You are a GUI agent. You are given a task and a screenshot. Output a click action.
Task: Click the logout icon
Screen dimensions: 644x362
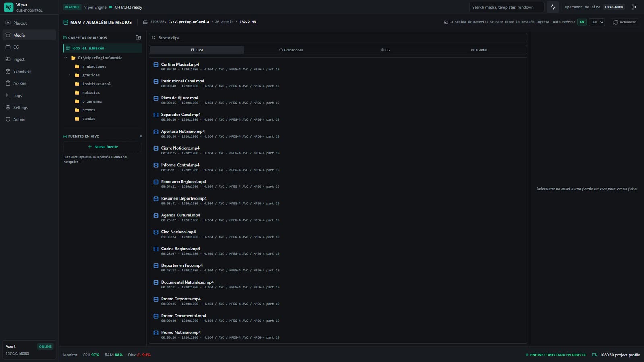[634, 7]
